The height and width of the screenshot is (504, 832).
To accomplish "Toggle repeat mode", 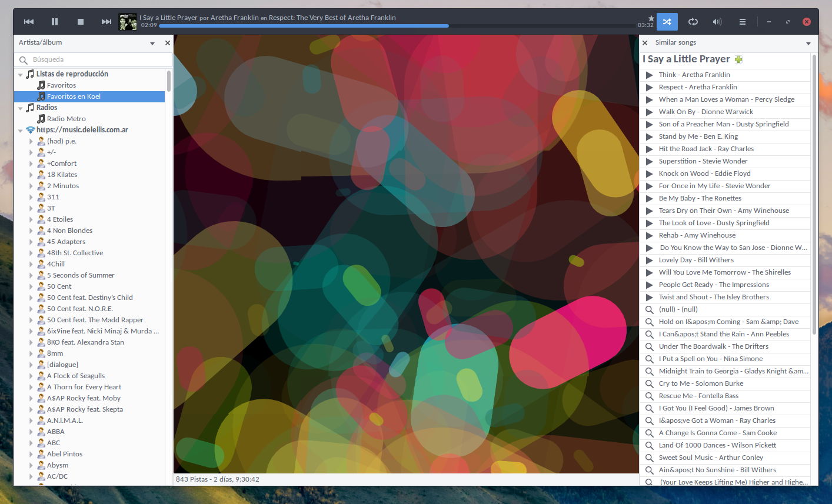I will pos(693,22).
